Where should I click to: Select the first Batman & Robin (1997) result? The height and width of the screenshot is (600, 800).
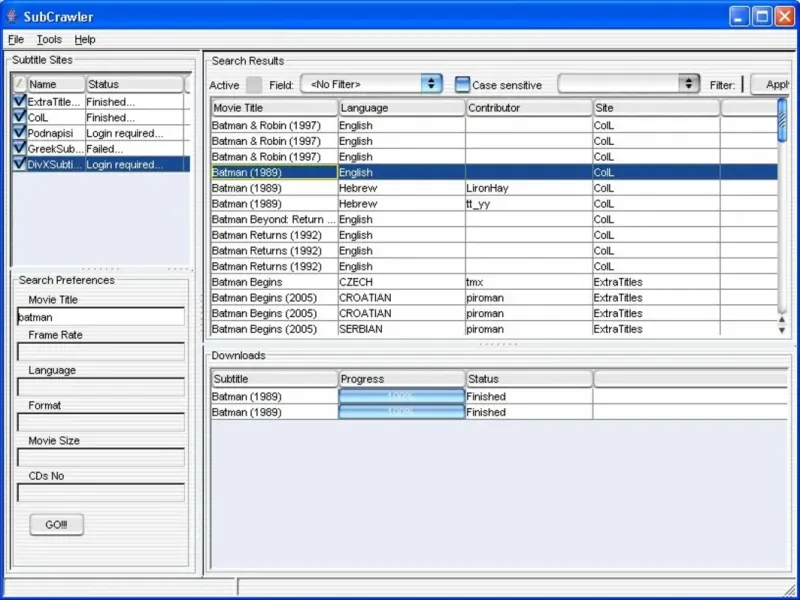coord(494,125)
